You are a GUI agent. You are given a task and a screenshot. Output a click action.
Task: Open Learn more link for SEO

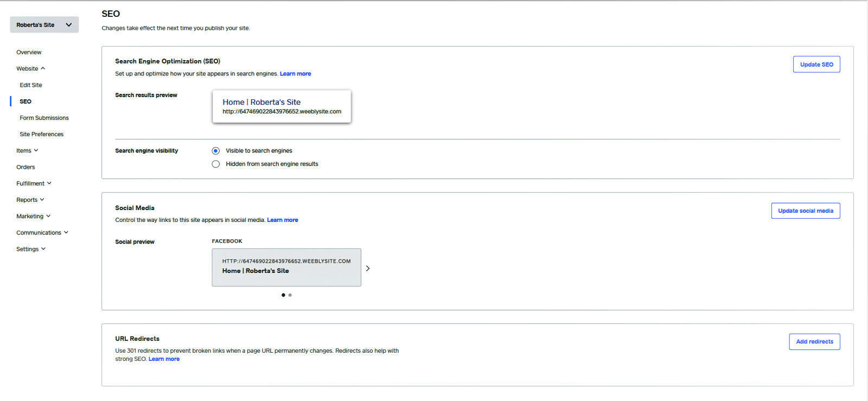[295, 74]
